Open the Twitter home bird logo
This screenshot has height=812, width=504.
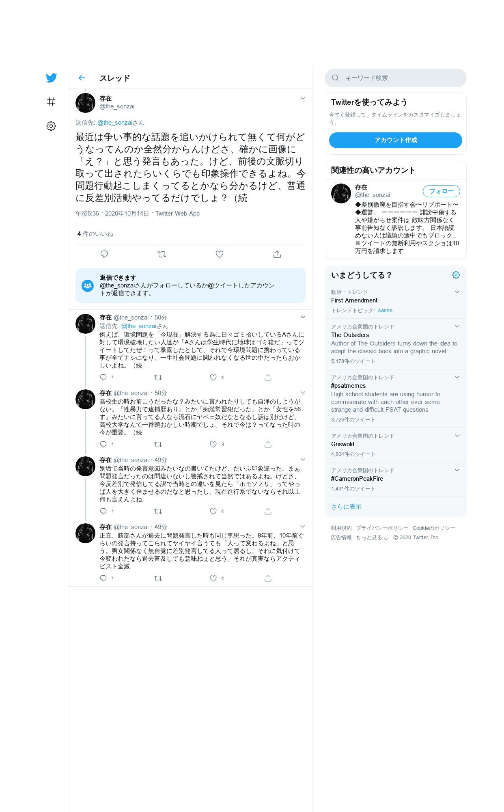coord(51,78)
